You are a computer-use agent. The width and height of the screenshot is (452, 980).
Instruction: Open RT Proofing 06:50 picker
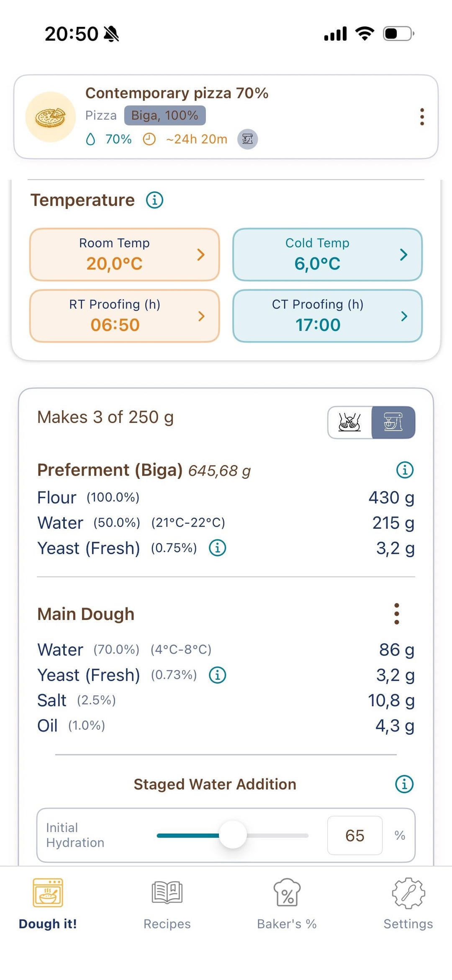coord(124,316)
